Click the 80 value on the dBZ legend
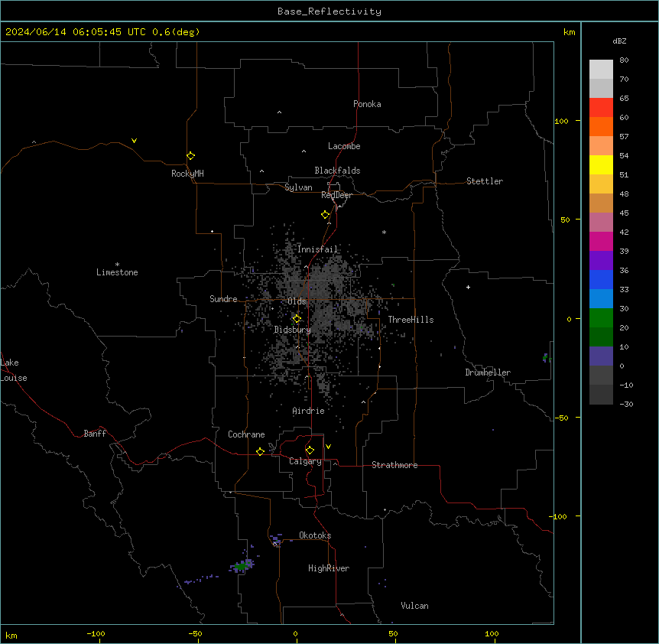The height and width of the screenshot is (644, 659). click(624, 60)
